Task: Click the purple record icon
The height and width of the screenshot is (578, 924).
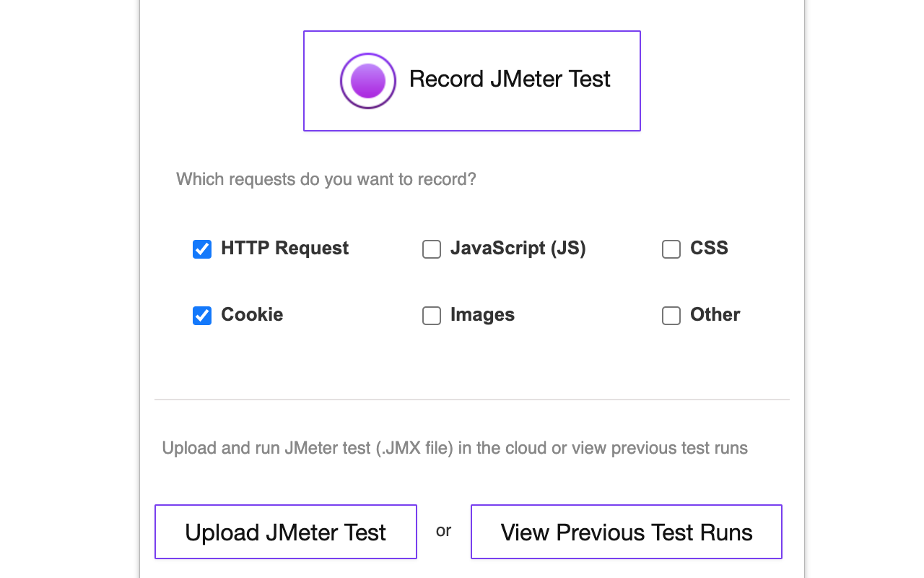Action: (x=367, y=80)
